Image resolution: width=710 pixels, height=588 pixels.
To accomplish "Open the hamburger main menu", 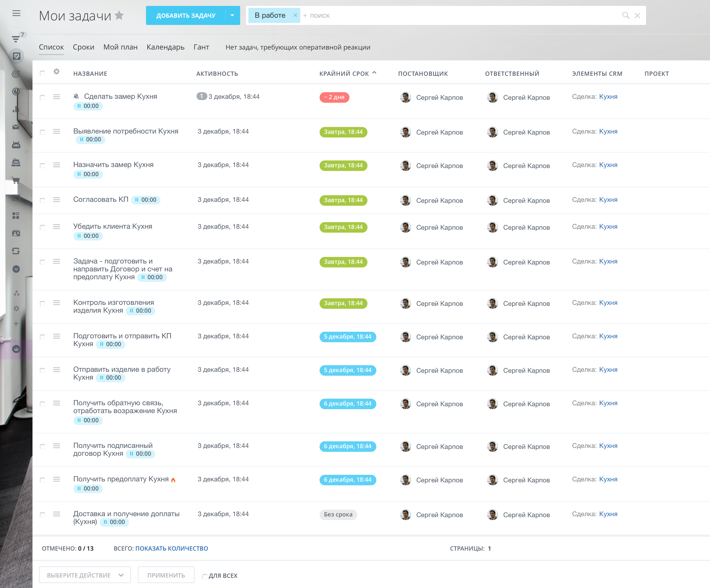I will [x=16, y=13].
